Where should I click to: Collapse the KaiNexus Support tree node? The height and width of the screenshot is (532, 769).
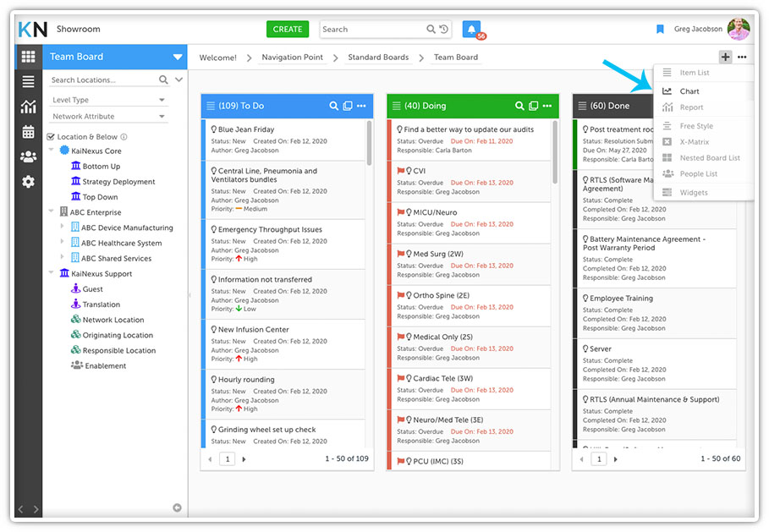coord(51,272)
